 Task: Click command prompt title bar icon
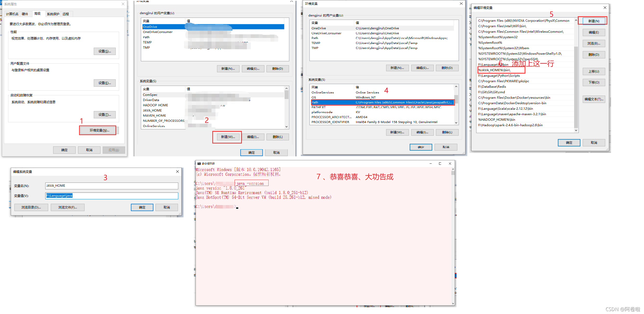click(199, 164)
